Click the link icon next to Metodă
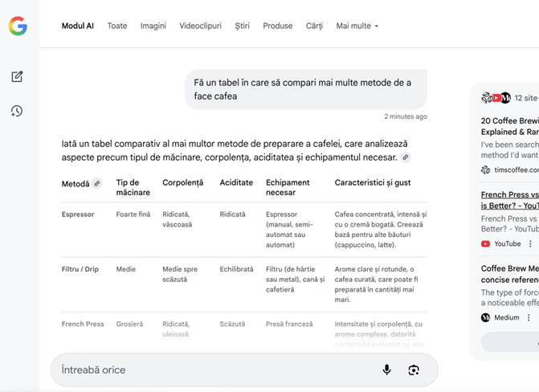The image size is (539, 392). point(97,183)
